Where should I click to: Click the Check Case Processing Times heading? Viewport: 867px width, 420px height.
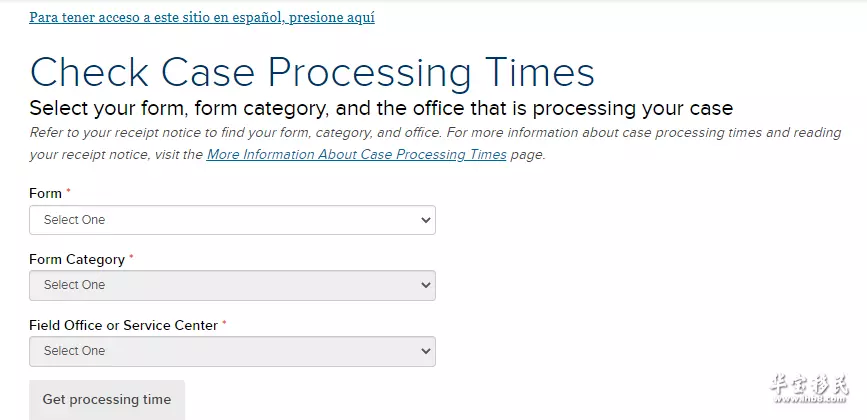coord(312,72)
